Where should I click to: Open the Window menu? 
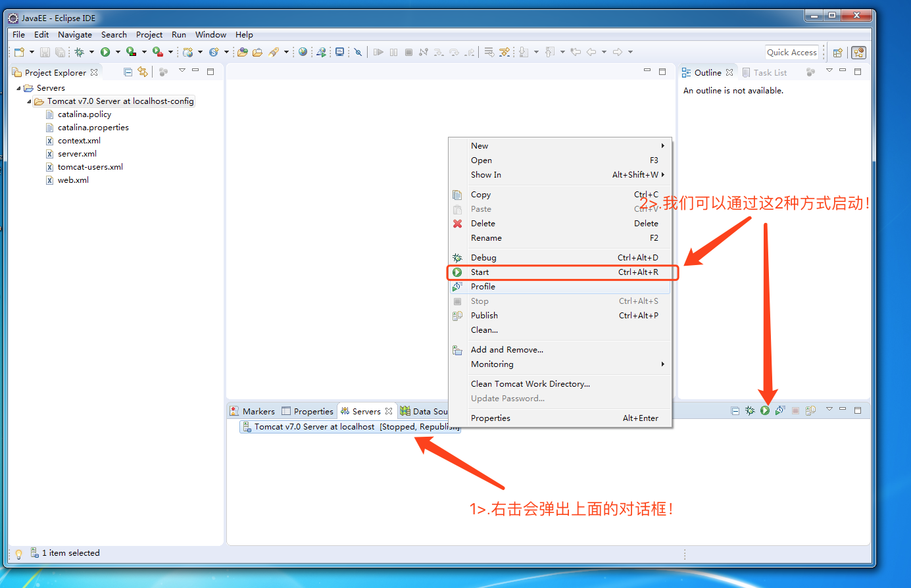210,35
